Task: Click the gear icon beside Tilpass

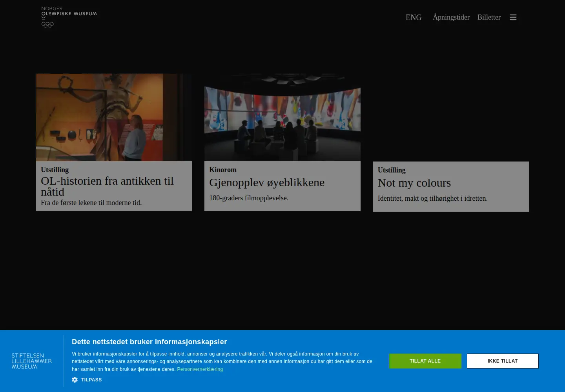Action: coord(75,380)
